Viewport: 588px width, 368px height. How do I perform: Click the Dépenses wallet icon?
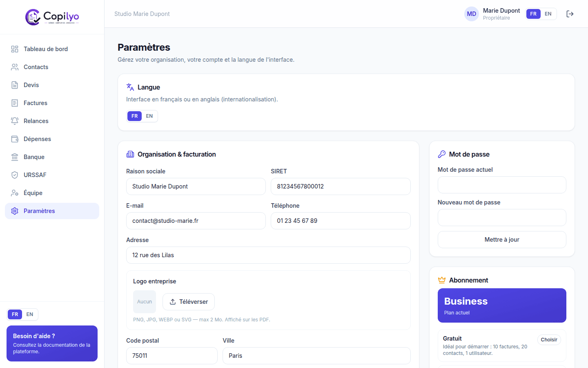coord(15,139)
